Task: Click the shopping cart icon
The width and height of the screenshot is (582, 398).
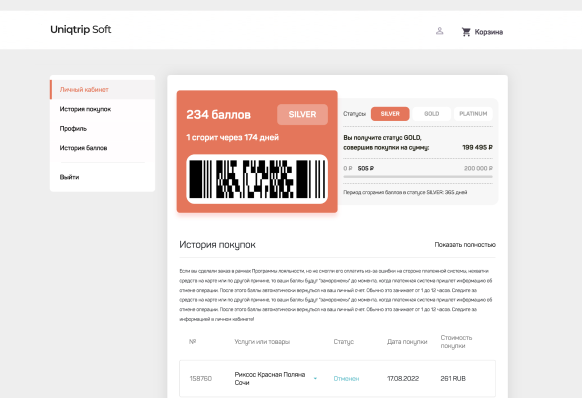Action: [x=466, y=32]
